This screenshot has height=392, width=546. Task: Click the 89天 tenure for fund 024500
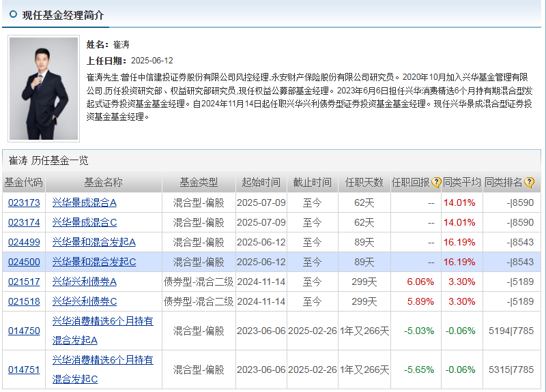tap(364, 262)
